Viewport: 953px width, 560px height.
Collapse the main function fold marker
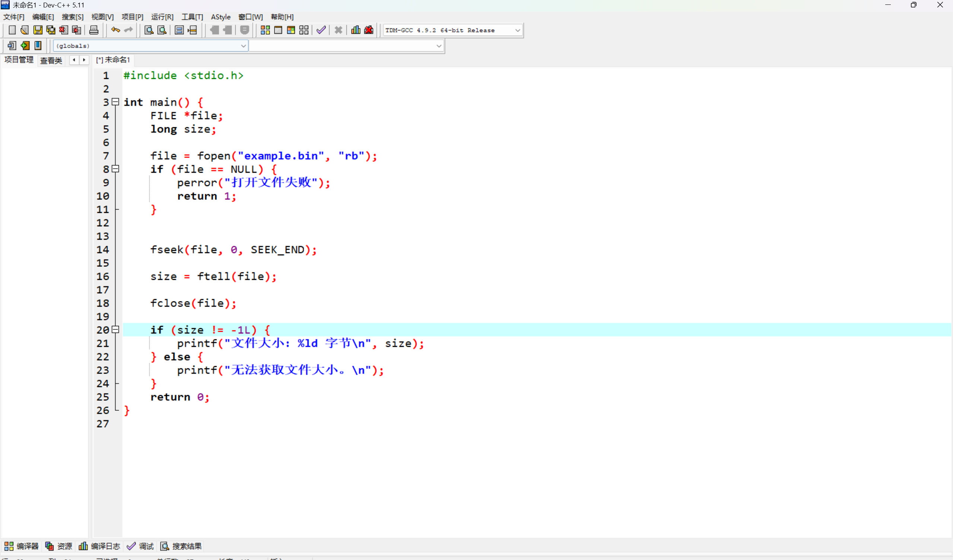click(116, 102)
